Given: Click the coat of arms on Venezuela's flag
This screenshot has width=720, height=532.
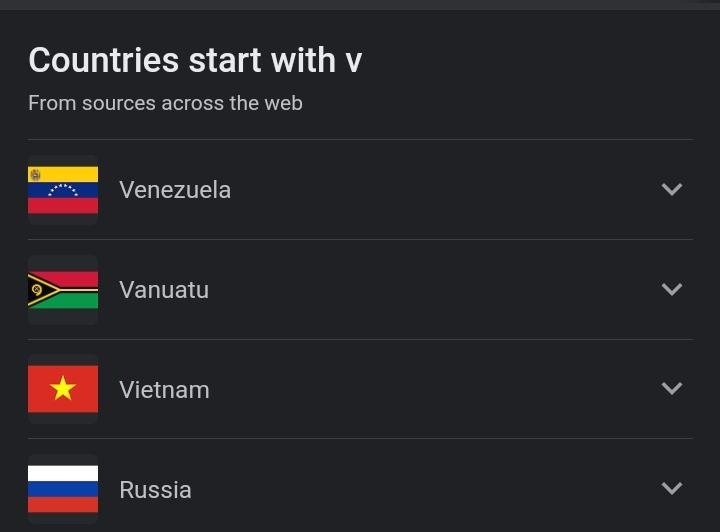Looking at the screenshot, I should click(x=35, y=174).
